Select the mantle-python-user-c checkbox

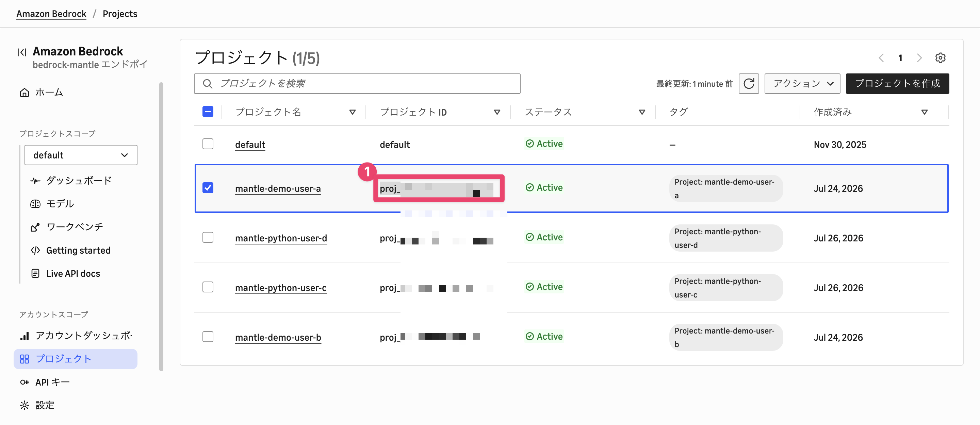208,287
